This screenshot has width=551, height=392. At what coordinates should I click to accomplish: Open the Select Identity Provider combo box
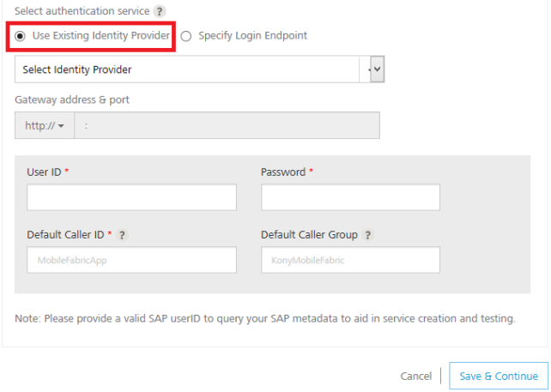(x=191, y=69)
